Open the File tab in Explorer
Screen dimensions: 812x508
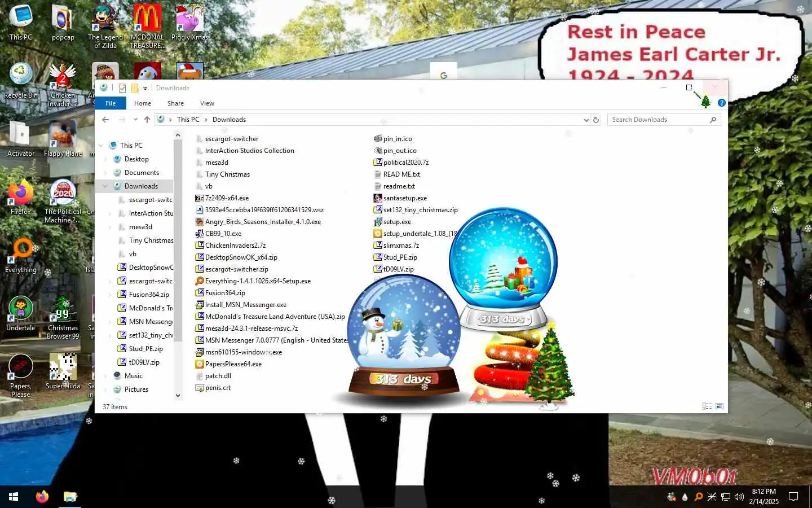pyautogui.click(x=111, y=103)
